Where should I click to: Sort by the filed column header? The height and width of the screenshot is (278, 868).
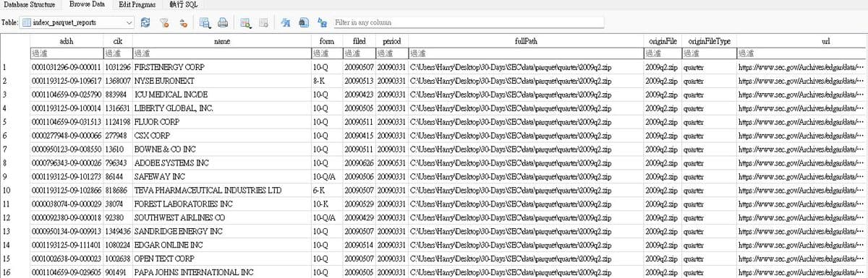point(359,42)
